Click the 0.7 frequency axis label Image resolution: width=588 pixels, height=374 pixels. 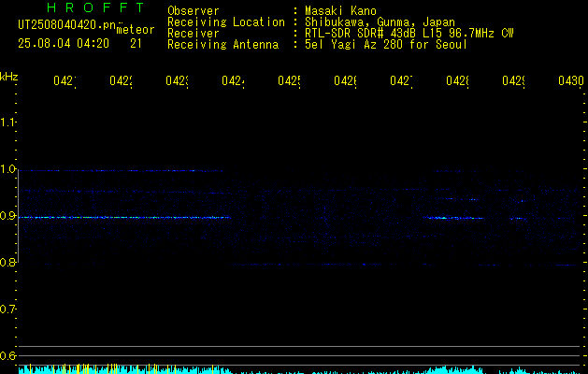7,309
